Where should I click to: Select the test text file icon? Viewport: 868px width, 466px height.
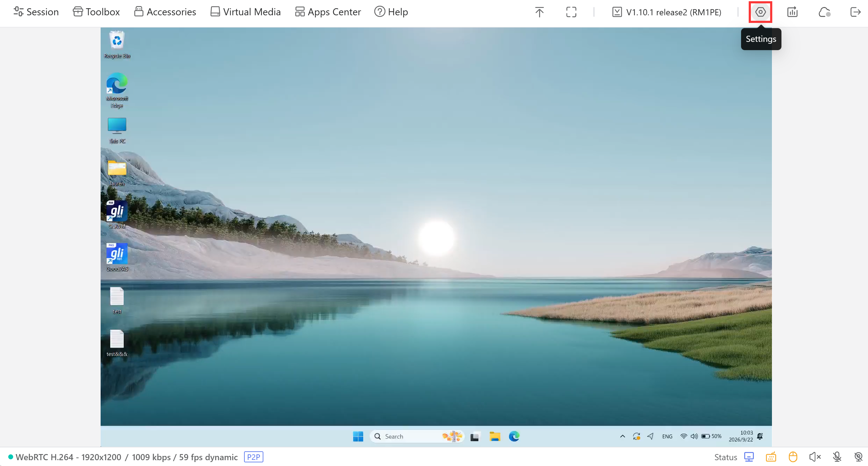117,301
